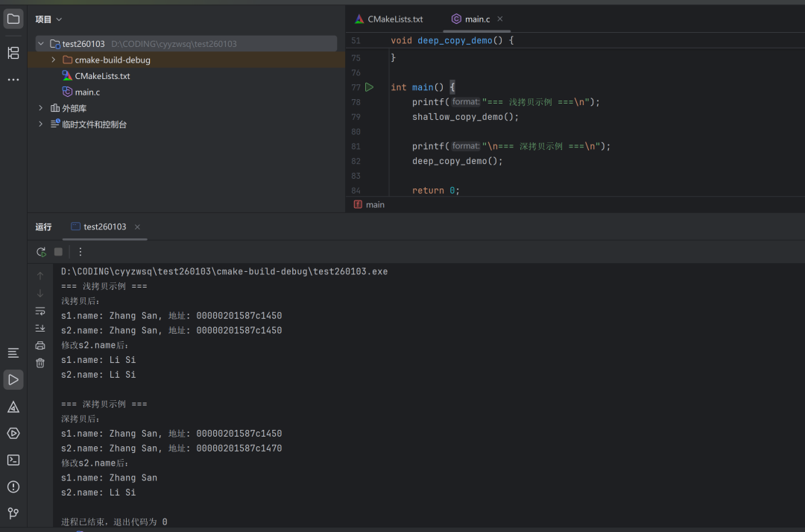Open the Git version control icon

tap(13, 513)
